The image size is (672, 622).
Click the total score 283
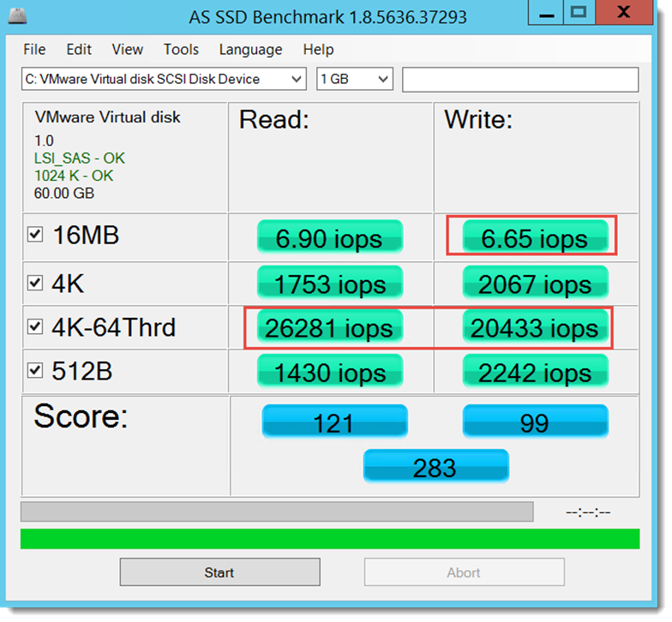435,466
